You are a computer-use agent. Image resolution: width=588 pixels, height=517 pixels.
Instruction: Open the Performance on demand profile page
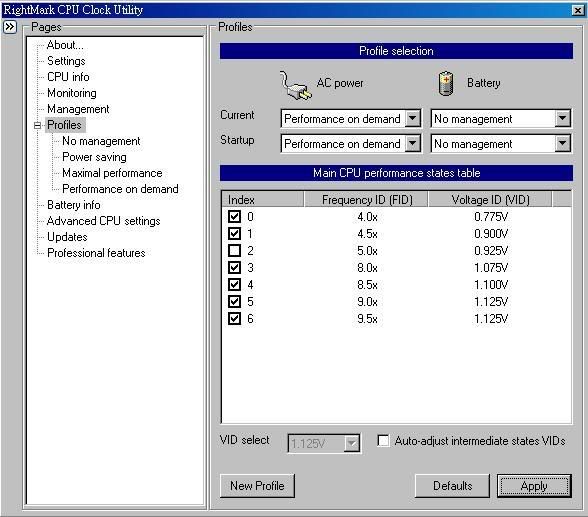(x=120, y=189)
